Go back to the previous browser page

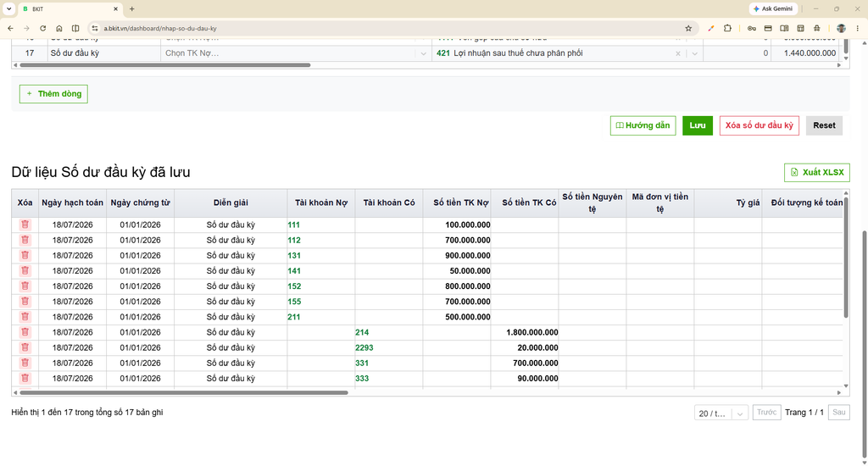(10, 28)
